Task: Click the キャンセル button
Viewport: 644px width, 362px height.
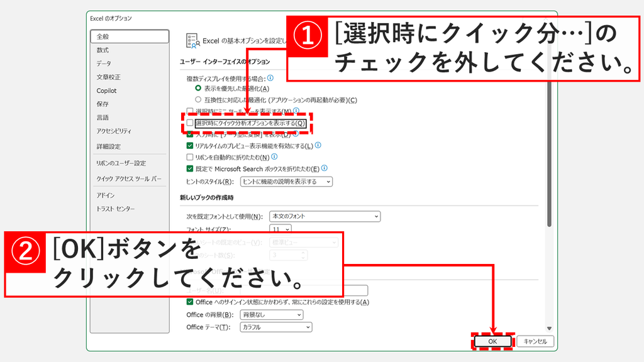Action: (535, 341)
